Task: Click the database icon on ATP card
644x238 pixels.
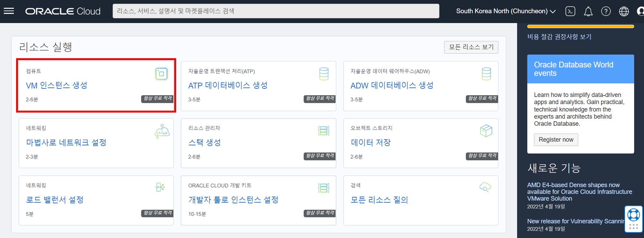Action: point(324,74)
